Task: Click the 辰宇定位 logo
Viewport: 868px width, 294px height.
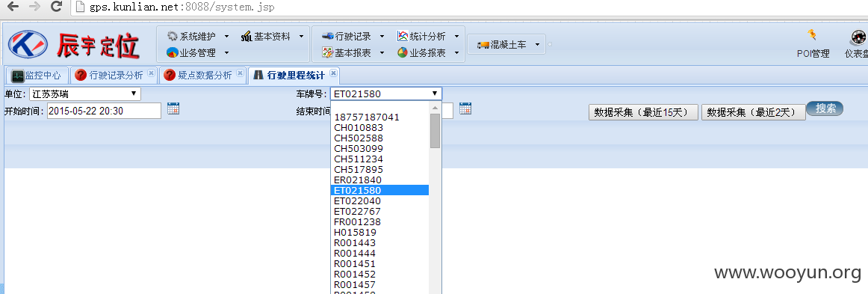Action: coord(73,45)
